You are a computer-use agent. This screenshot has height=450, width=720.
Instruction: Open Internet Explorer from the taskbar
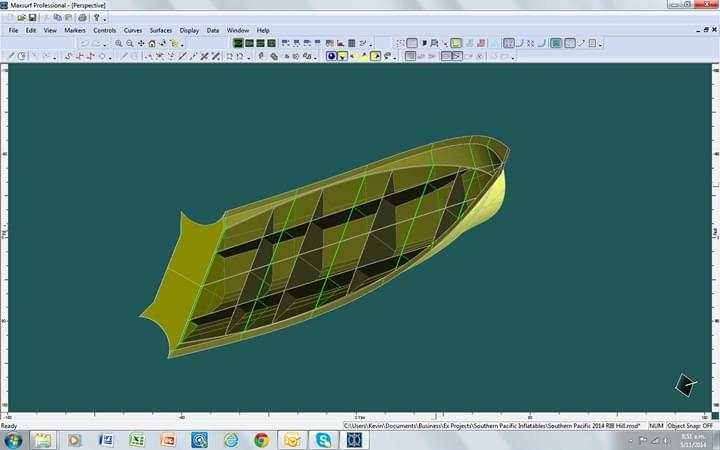231,440
